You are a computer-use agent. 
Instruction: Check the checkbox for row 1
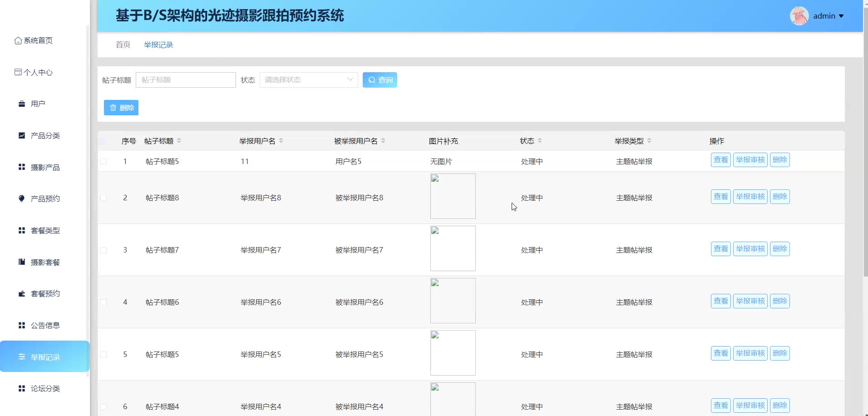(x=104, y=161)
